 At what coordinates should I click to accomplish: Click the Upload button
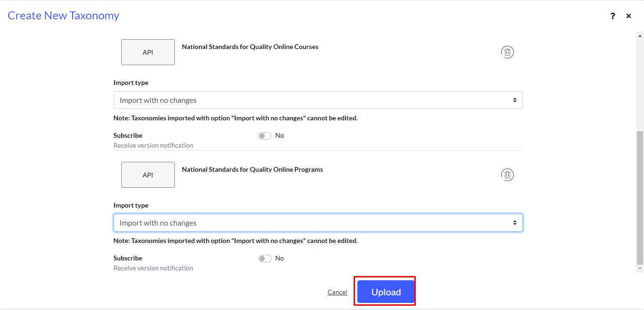(386, 292)
